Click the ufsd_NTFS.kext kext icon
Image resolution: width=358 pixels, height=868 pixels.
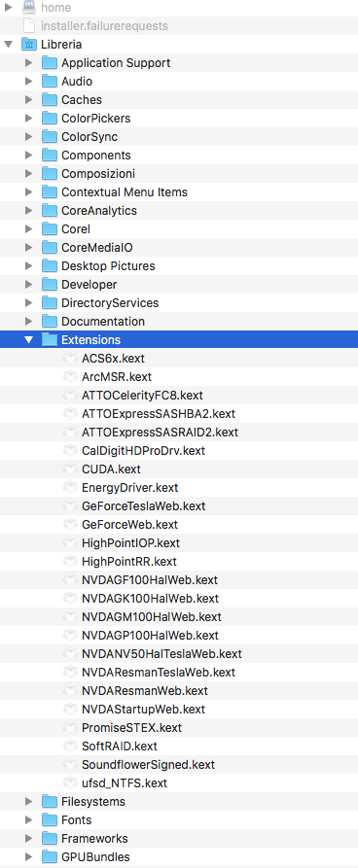pos(70,782)
